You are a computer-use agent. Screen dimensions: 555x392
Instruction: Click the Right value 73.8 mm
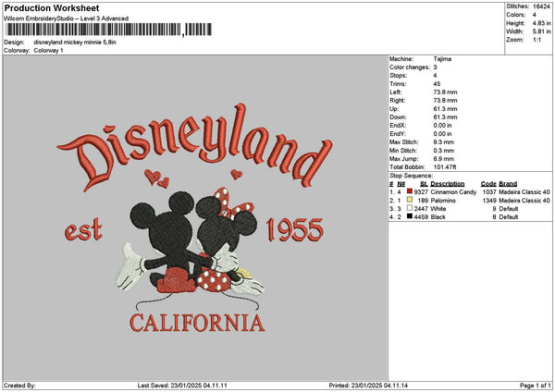coord(445,101)
